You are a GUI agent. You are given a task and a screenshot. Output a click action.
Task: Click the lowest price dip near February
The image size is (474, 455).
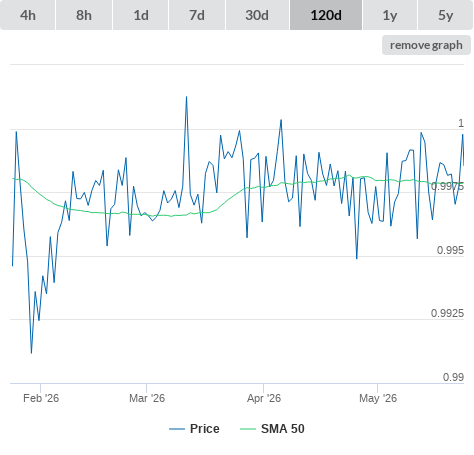[x=31, y=353]
